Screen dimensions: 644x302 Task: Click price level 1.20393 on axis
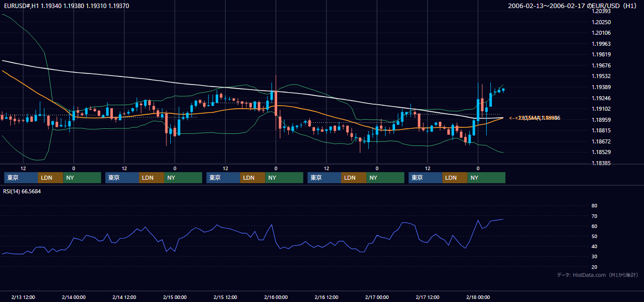[x=602, y=11]
